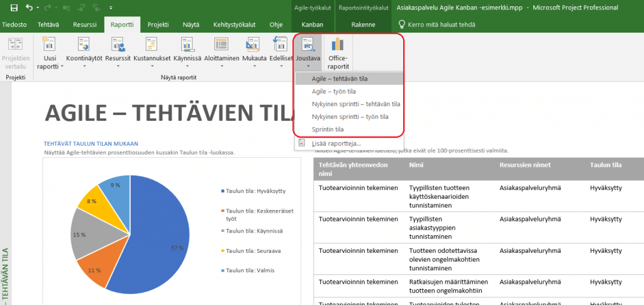
Task: Choose Nykyinen sprintti – työn tila
Action: tap(349, 116)
